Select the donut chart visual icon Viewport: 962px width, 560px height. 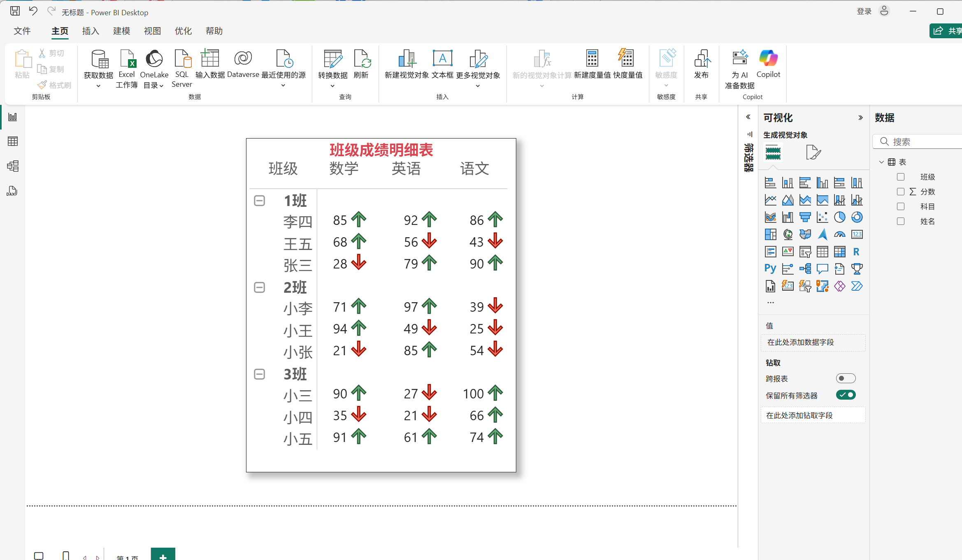pyautogui.click(x=857, y=217)
